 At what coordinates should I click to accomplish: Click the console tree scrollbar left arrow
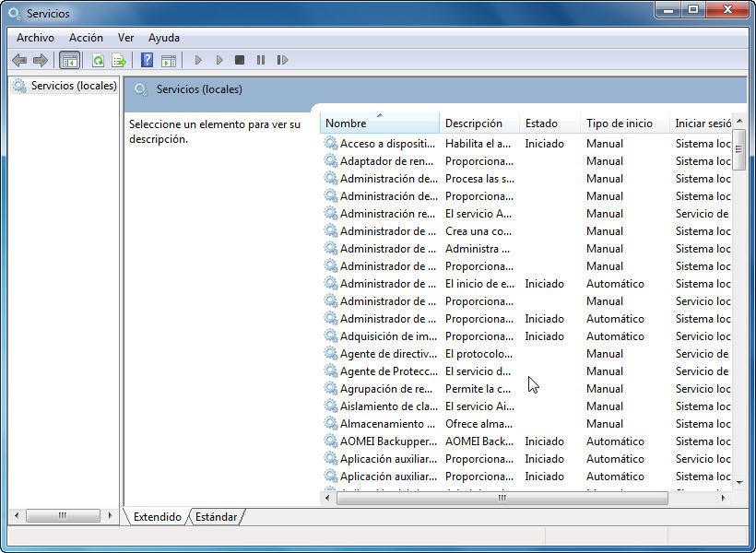click(17, 515)
